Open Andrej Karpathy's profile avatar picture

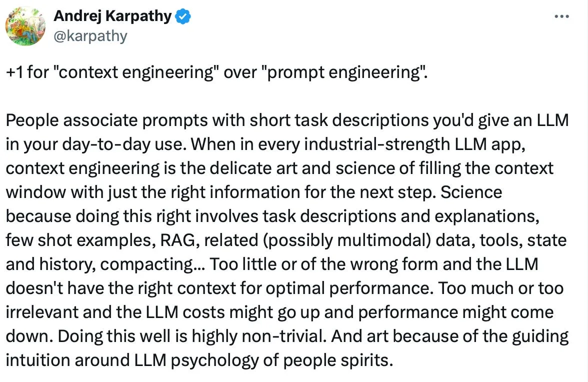(25, 26)
